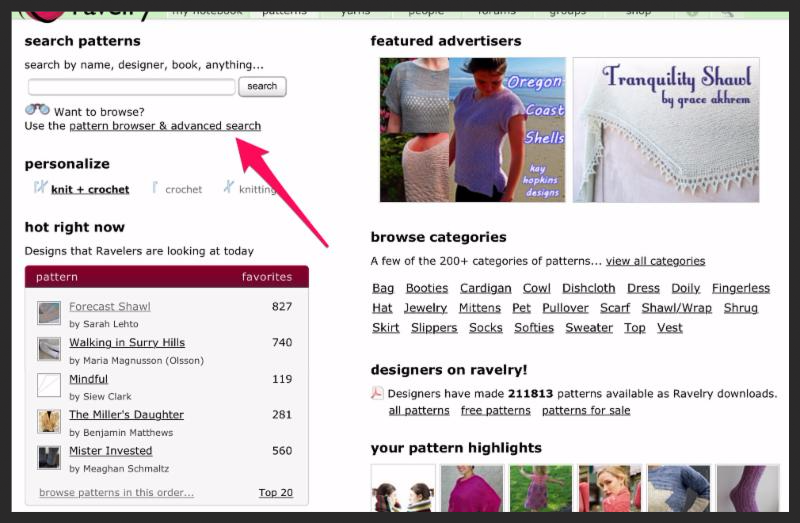Click the crossed needles icon beside knit + crochet
800x523 pixels.
(40, 188)
